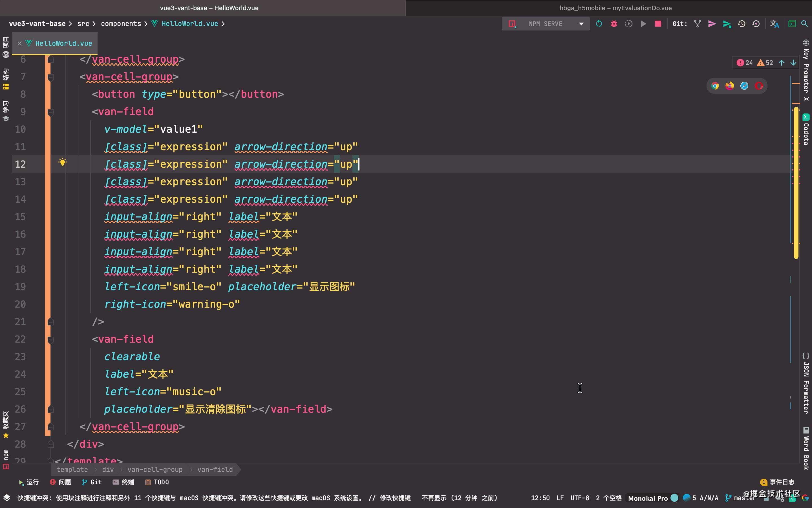Collapse the van-field fold on line 22
The height and width of the screenshot is (508, 812).
[51, 340]
